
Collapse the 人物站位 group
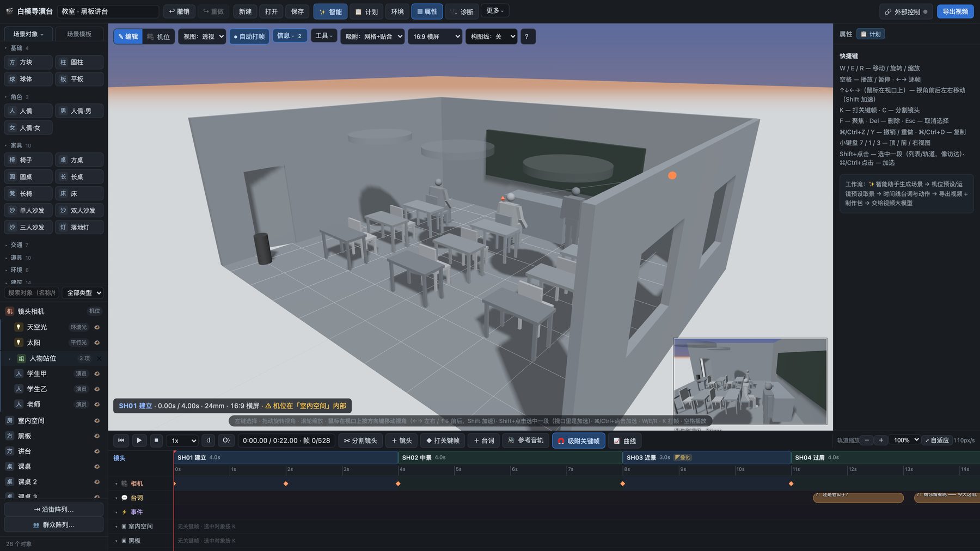click(9, 359)
